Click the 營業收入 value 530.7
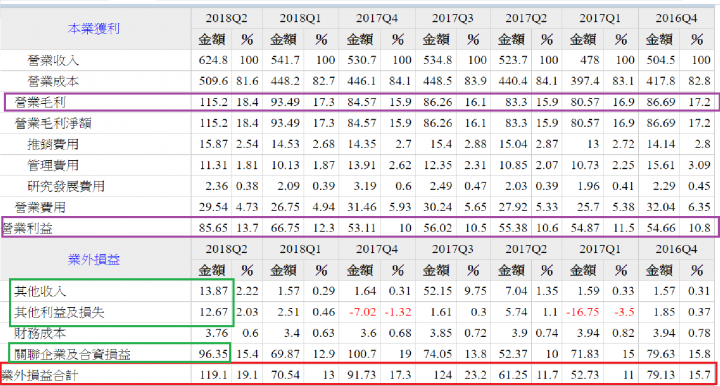The height and width of the screenshot is (386, 720). 362,60
